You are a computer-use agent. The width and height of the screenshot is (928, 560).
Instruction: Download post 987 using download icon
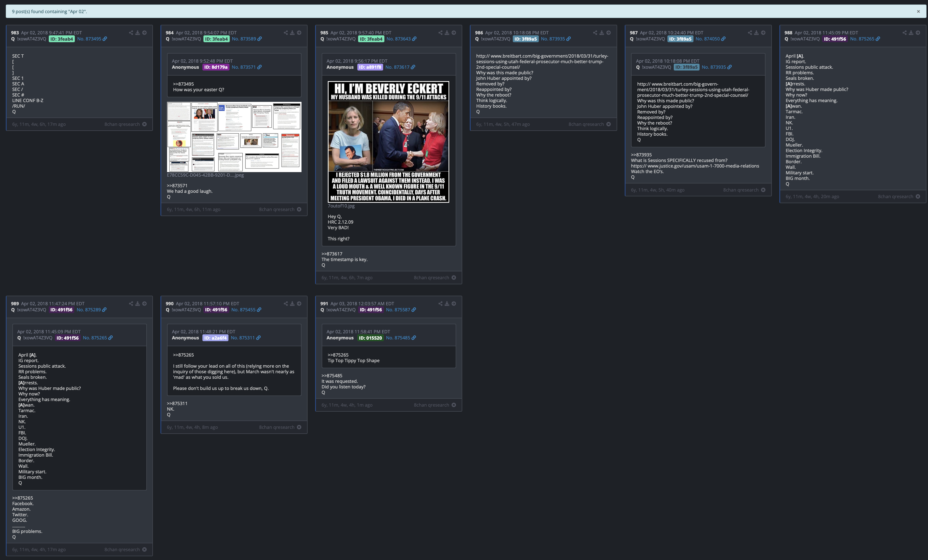(x=756, y=33)
